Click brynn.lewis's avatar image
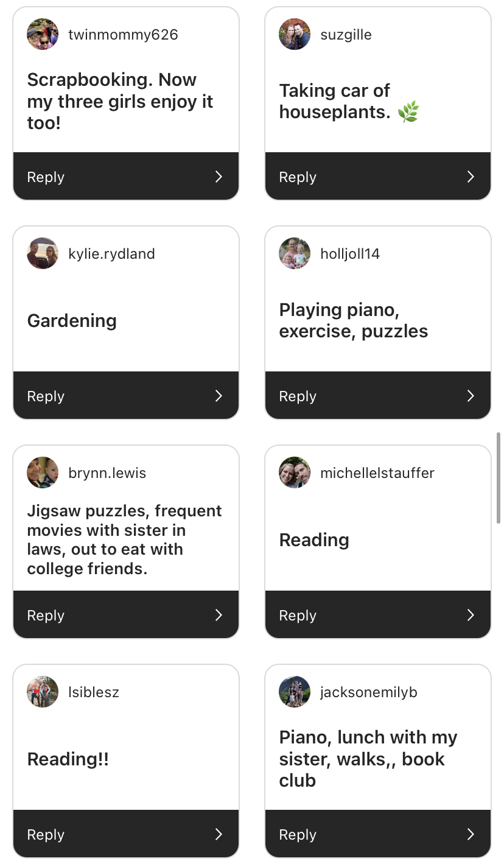This screenshot has height=864, width=504. pos(43,472)
